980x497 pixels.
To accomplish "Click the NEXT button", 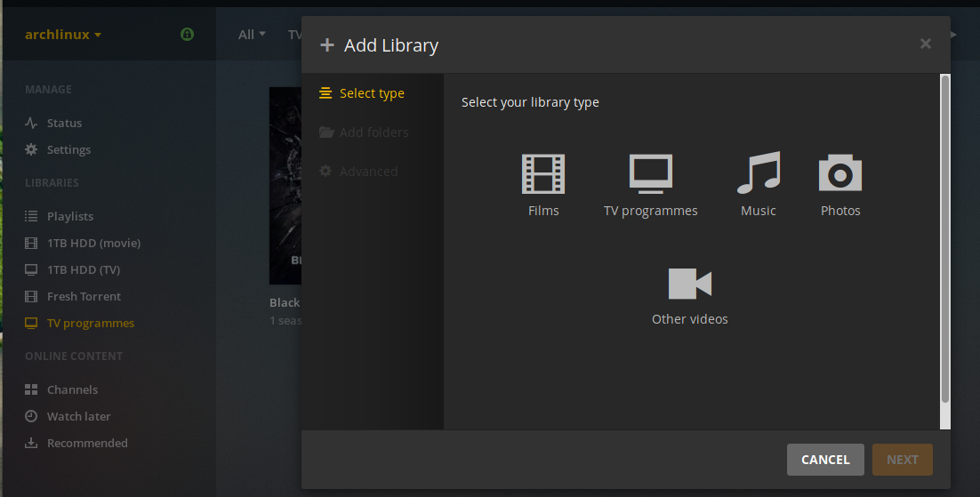I will [902, 460].
